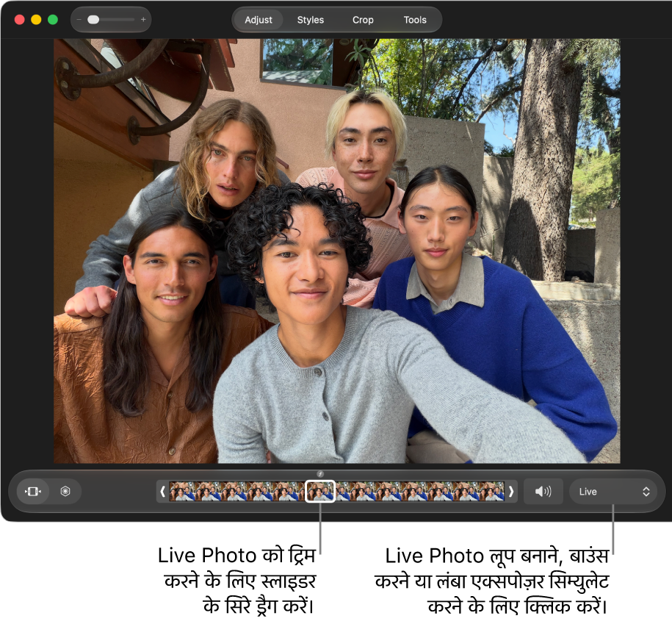672x624 pixels.
Task: Open the Tools tab
Action: coord(415,20)
